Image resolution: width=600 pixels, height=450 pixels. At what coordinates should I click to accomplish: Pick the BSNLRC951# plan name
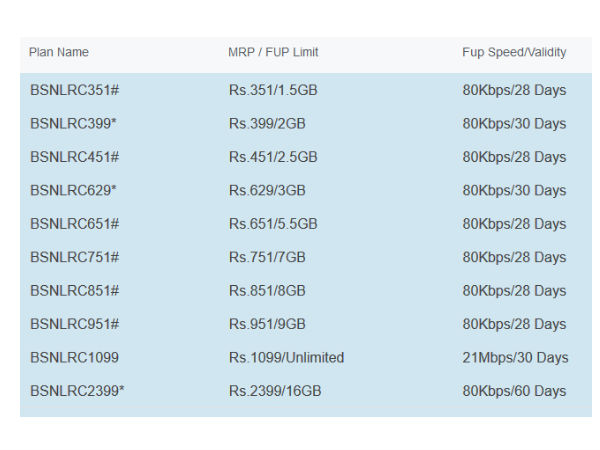click(x=75, y=324)
